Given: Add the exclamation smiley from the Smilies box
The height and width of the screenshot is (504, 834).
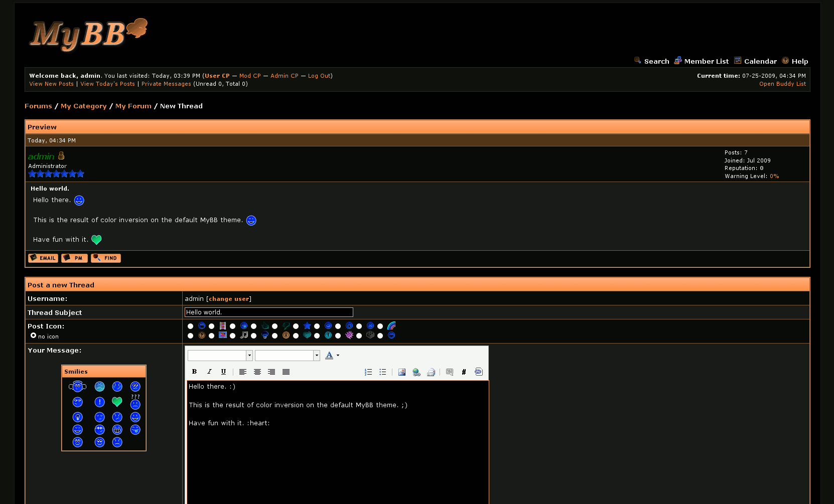Looking at the screenshot, I should [x=100, y=402].
